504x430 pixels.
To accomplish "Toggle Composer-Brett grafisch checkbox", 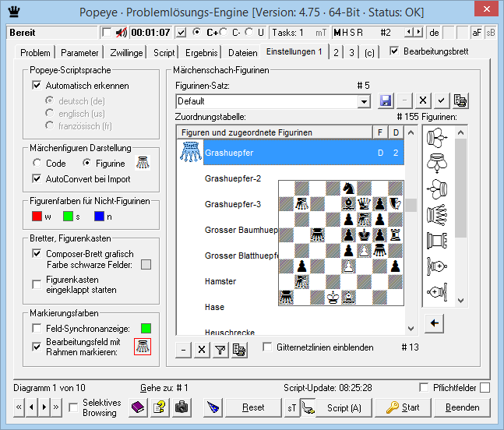I will pyautogui.click(x=37, y=254).
